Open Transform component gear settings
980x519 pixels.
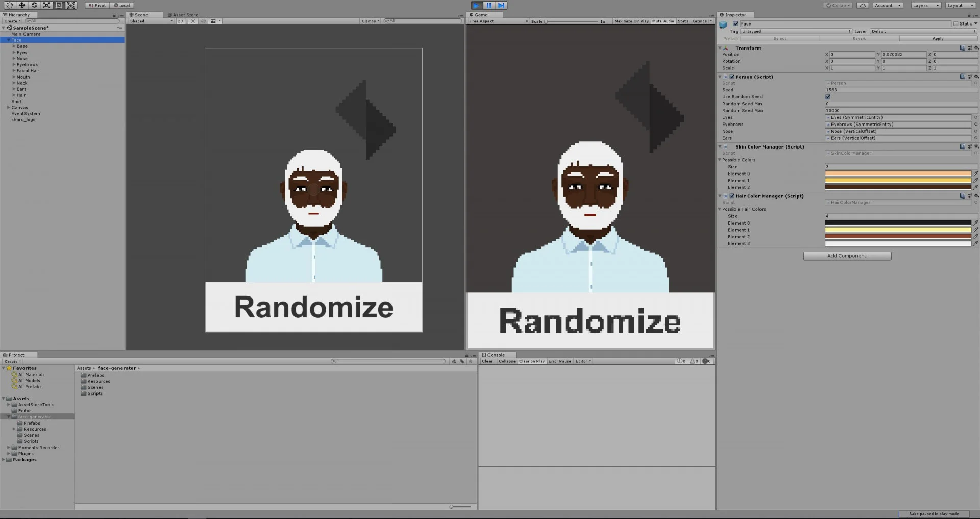point(976,48)
